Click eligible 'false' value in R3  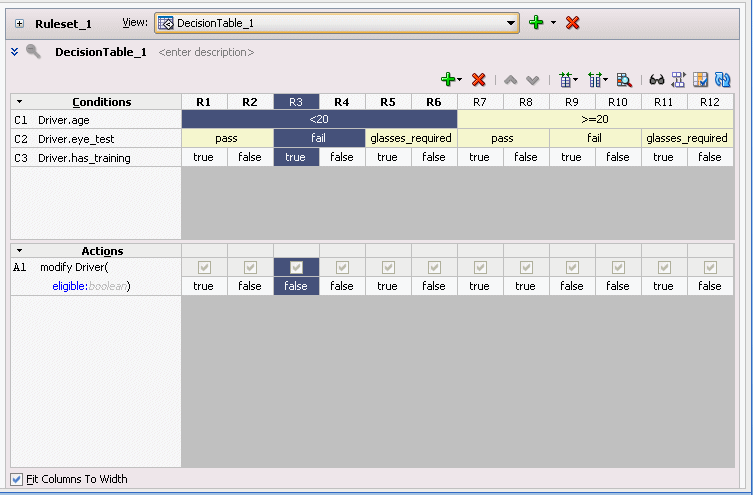[296, 286]
